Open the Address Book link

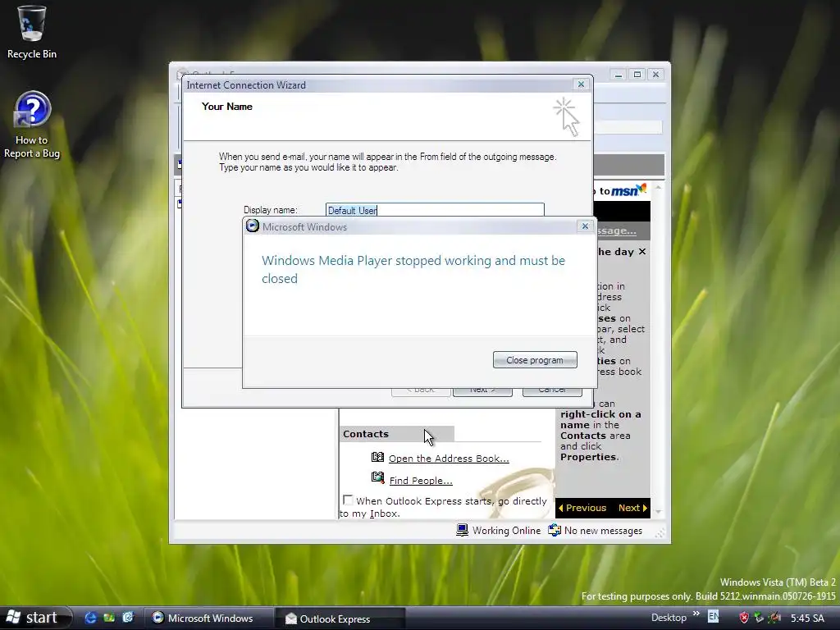coord(449,459)
